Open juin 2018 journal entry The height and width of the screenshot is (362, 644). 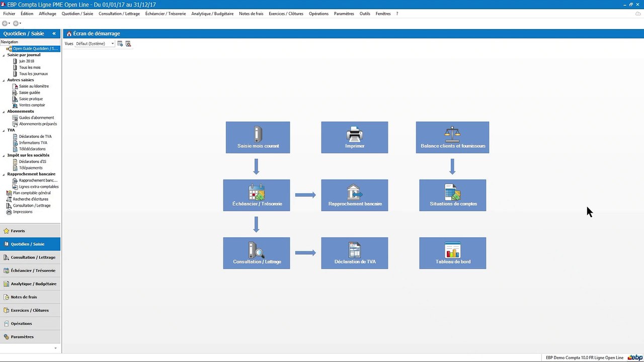coord(27,61)
